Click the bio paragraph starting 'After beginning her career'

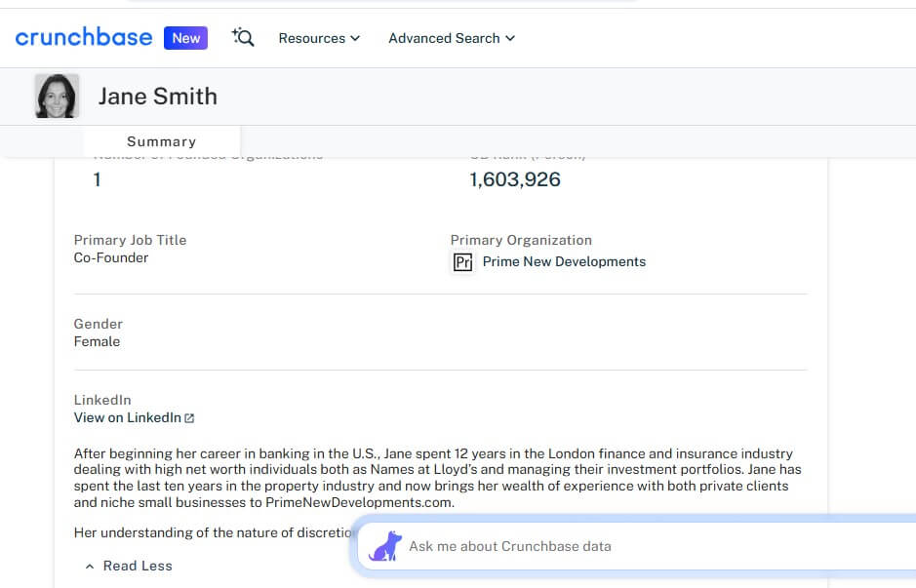pos(438,478)
